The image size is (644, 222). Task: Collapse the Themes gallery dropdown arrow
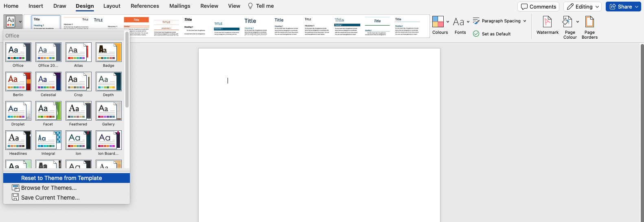point(20,22)
